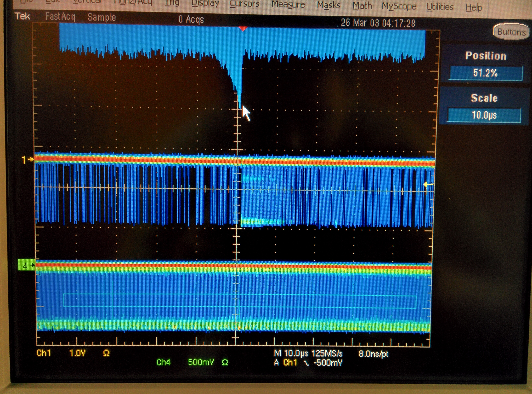Click the Ch1 ohm termination symbol

pos(106,353)
